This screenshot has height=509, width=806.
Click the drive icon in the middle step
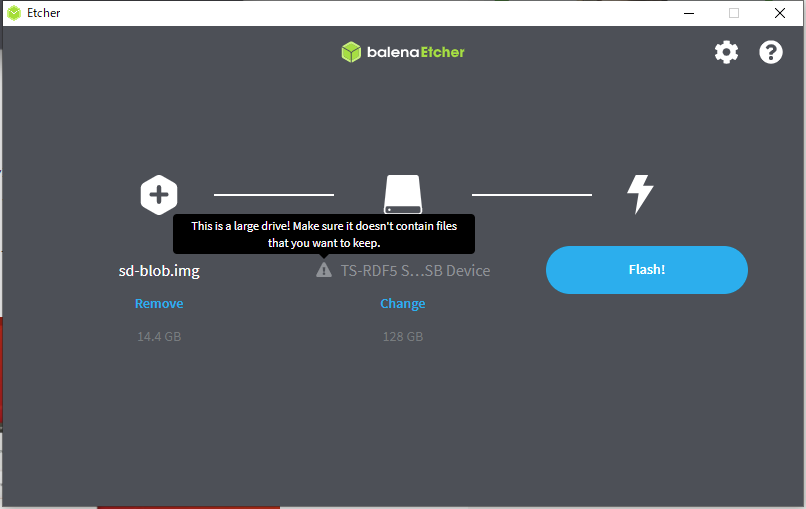point(403,194)
